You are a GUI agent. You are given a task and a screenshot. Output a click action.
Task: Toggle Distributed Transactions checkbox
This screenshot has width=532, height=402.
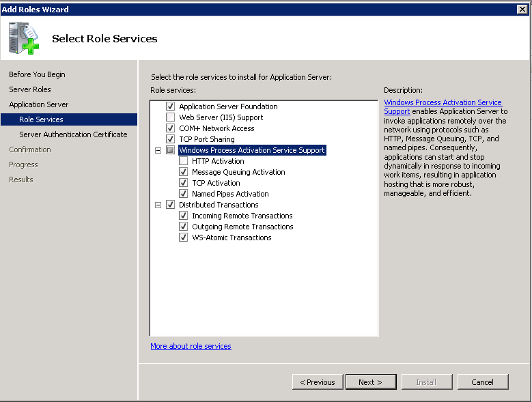coord(170,204)
